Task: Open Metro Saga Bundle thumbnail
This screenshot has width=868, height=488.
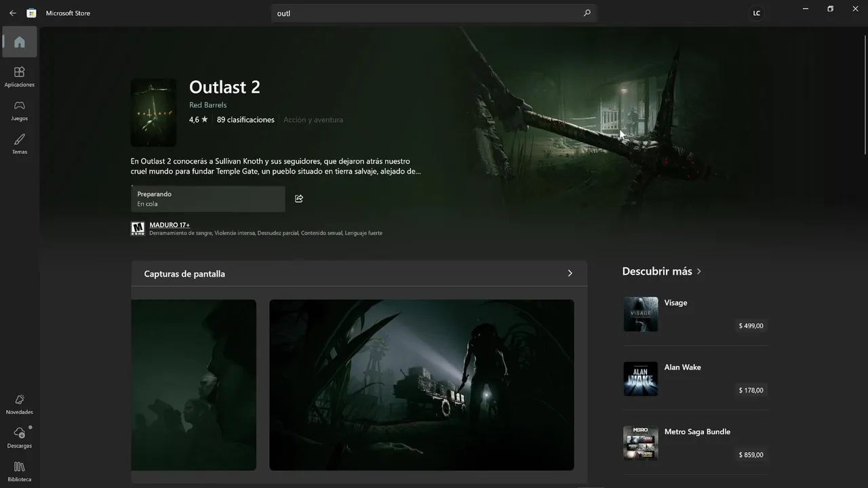Action: (641, 443)
